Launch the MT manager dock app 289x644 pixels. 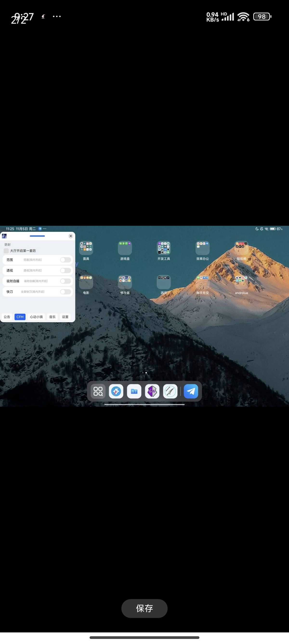click(x=134, y=391)
